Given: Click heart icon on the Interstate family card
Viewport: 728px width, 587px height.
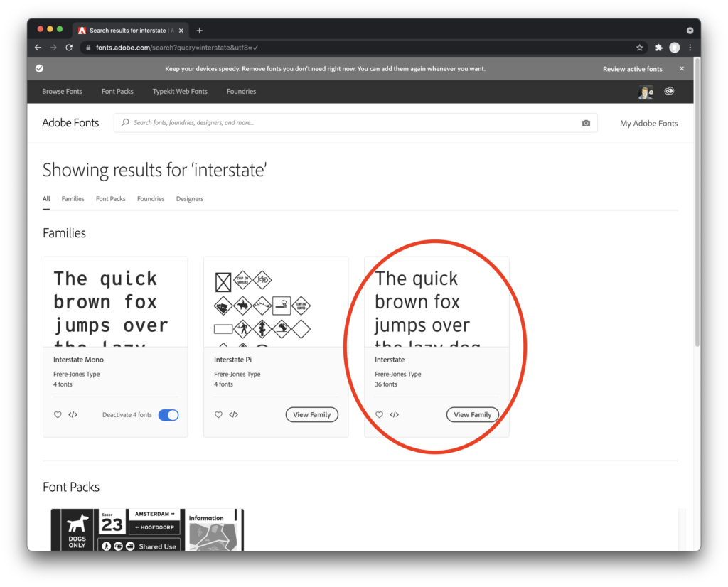Looking at the screenshot, I should tap(380, 415).
